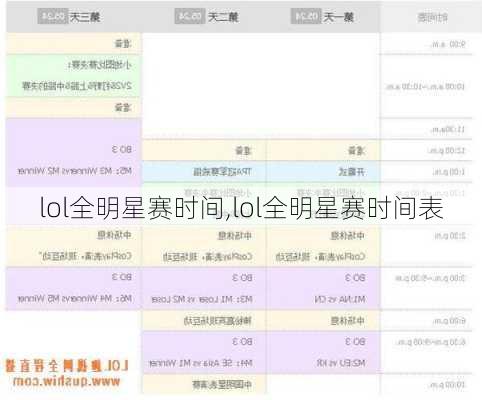Click CosPlay表演 line in the 第二天 column
The height and width of the screenshot is (400, 482).
tap(207, 257)
